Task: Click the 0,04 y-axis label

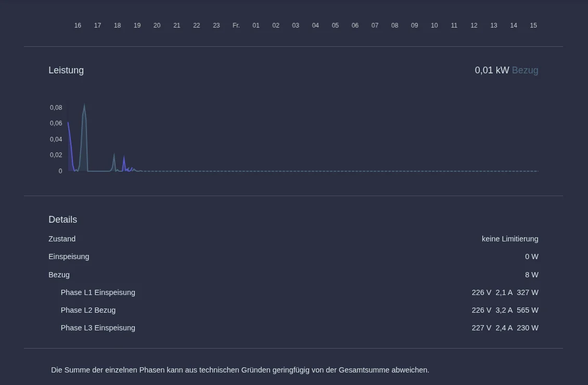Action: [x=56, y=139]
